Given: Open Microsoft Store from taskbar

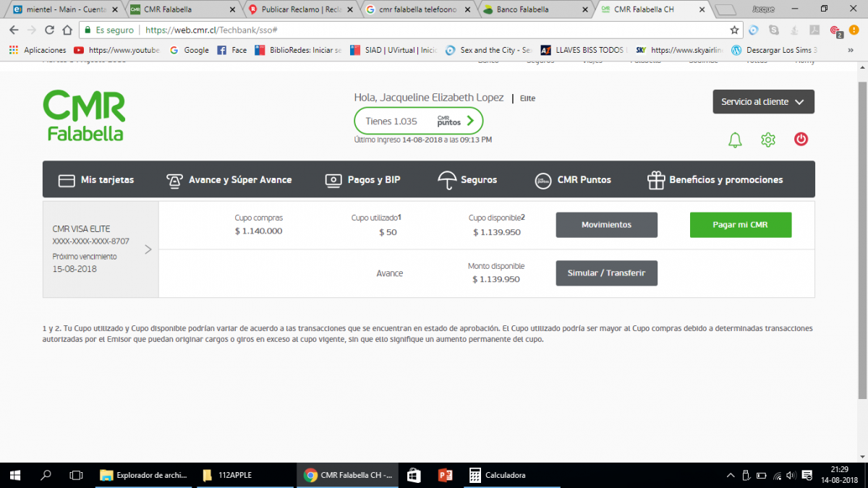Looking at the screenshot, I should coord(414,475).
